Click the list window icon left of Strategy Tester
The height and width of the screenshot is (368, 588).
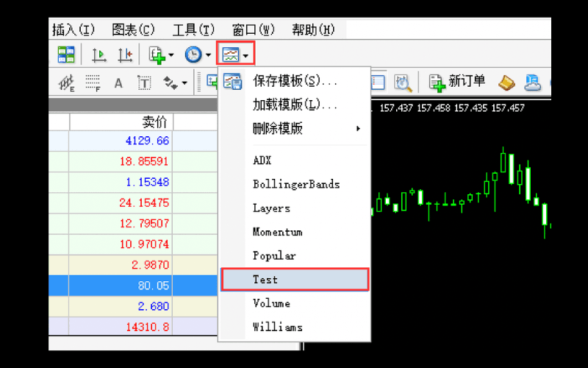[378, 82]
